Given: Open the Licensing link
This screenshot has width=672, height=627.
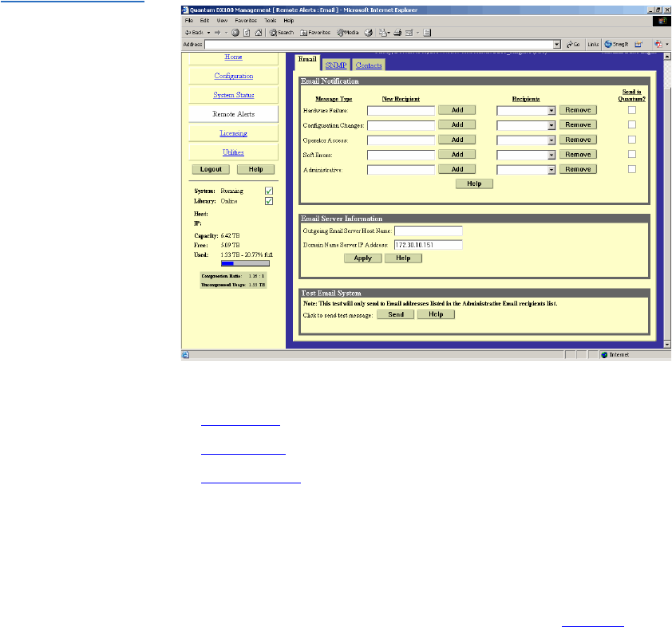Looking at the screenshot, I should pyautogui.click(x=234, y=133).
